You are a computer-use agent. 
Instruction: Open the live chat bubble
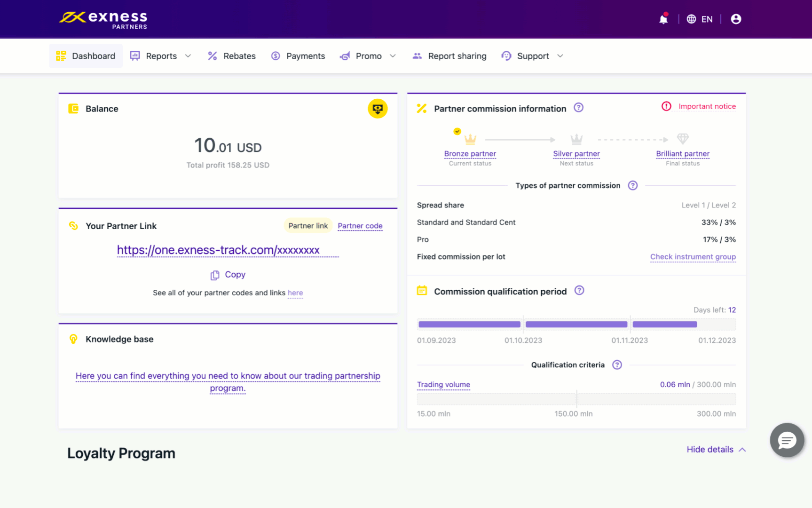coord(787,440)
